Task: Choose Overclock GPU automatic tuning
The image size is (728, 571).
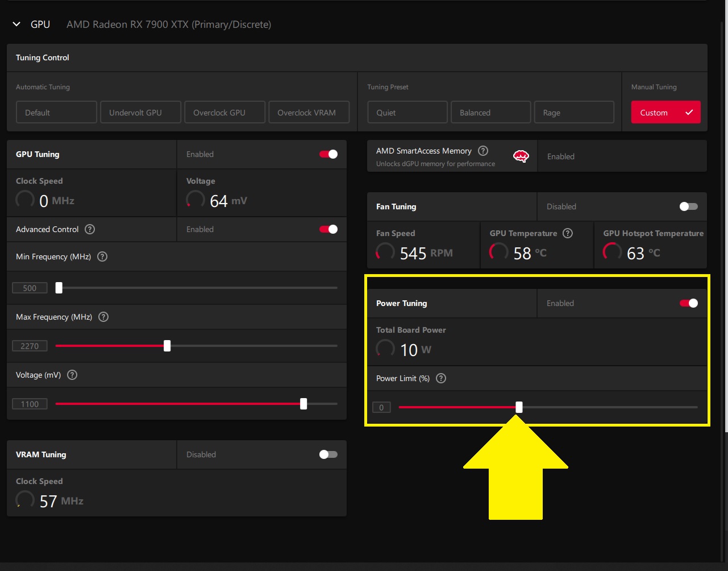Action: [224, 112]
